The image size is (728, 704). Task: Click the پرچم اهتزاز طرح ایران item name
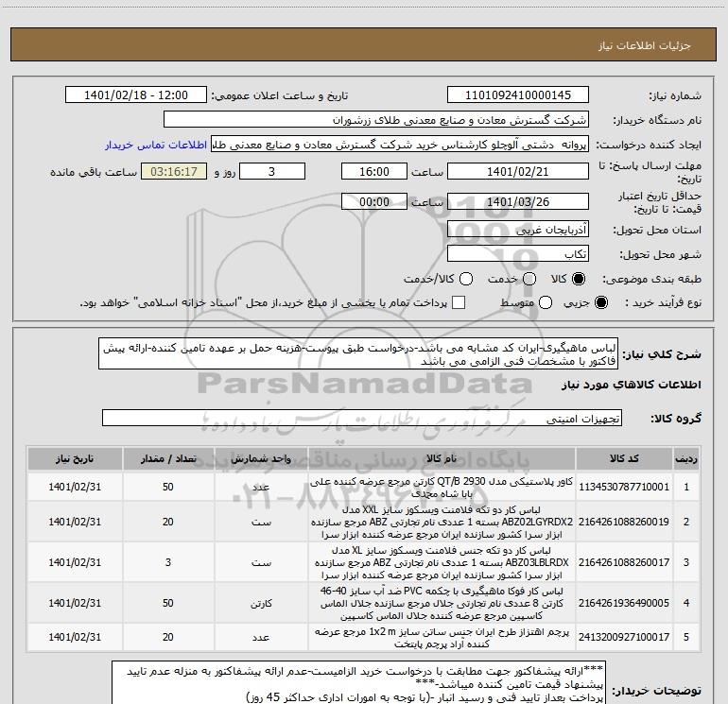tap(442, 638)
